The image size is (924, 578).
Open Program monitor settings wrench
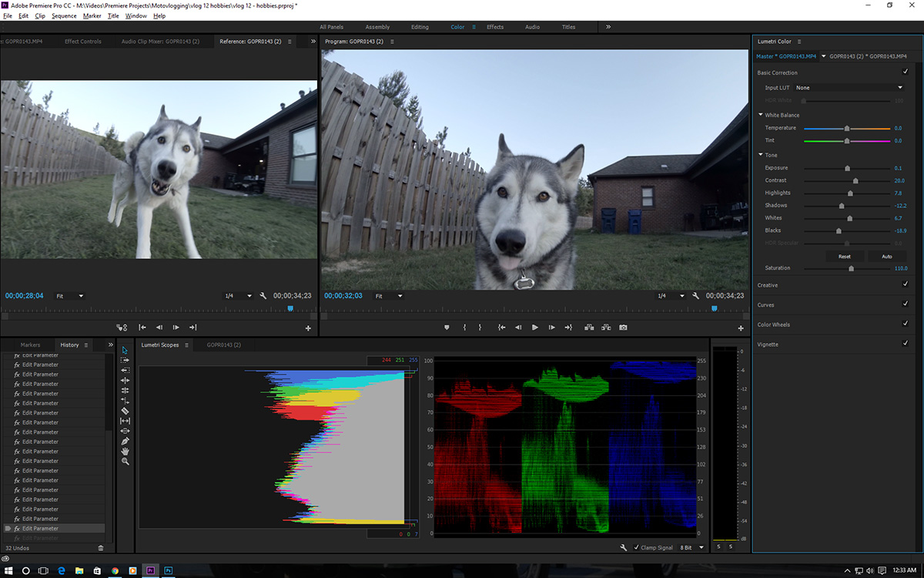(695, 296)
